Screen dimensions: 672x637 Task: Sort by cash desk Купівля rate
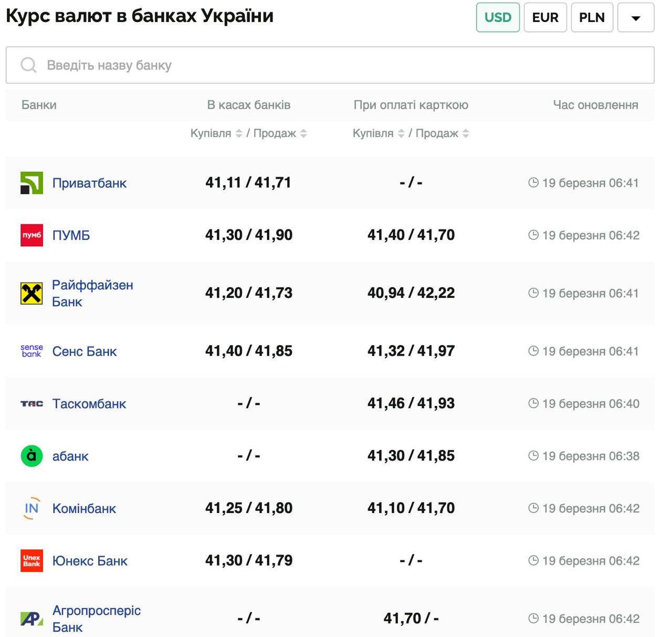coord(239,133)
